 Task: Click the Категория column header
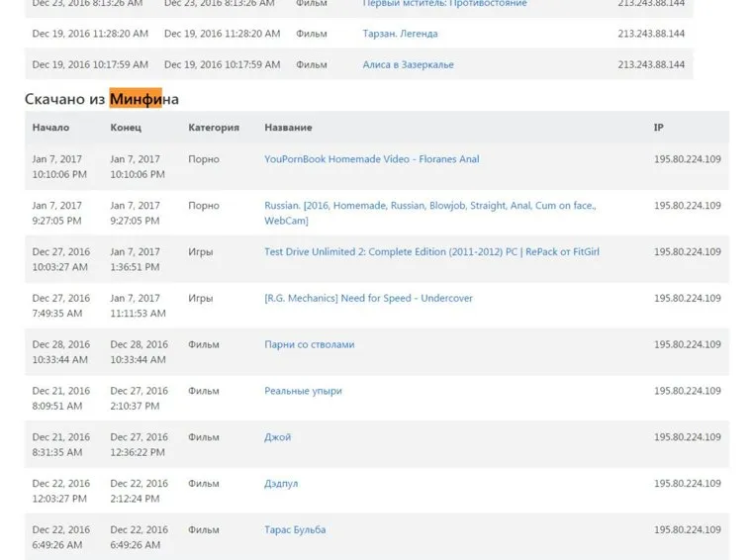click(214, 128)
